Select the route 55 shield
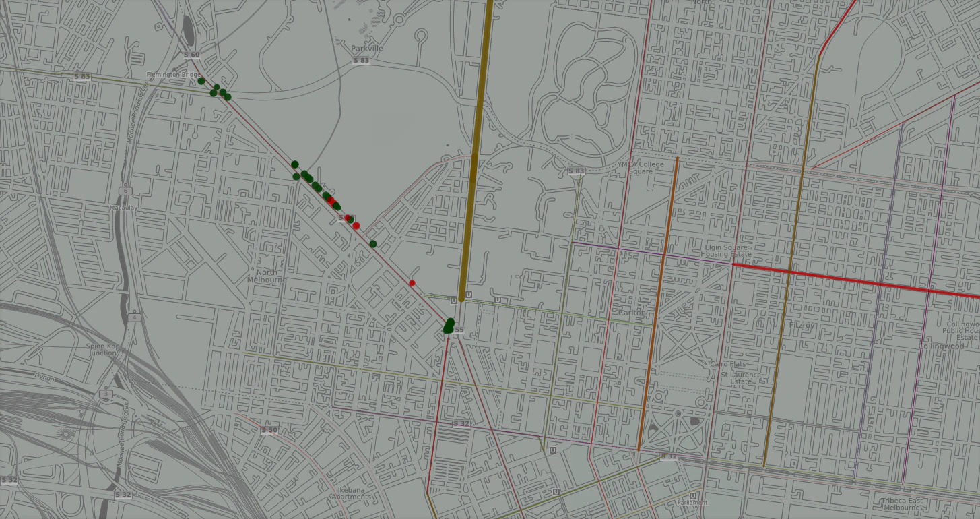Image resolution: width=980 pixels, height=519 pixels. (x=459, y=330)
